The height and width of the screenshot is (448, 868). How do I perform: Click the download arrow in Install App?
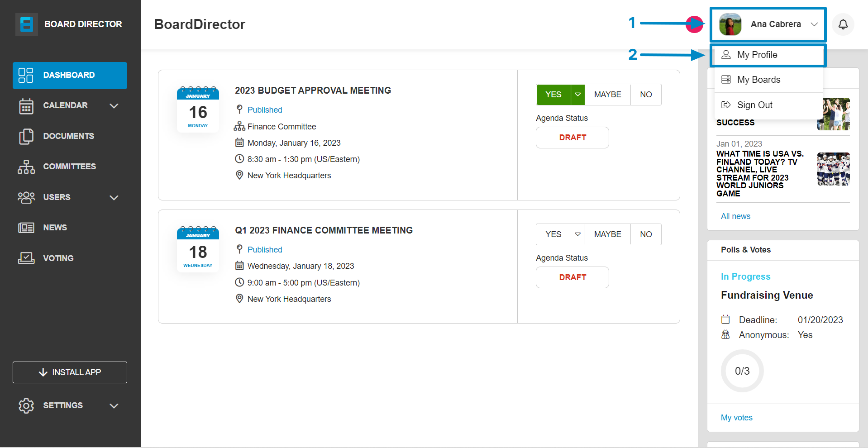(43, 372)
